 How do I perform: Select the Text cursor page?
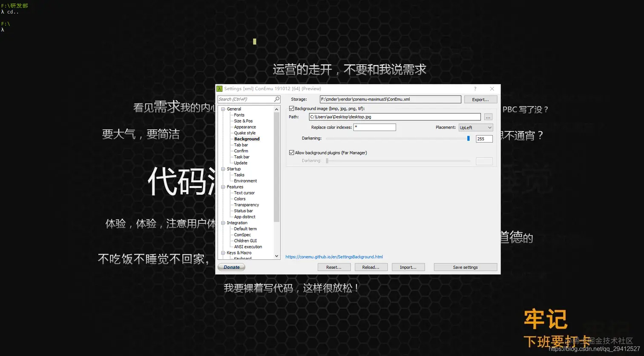244,193
